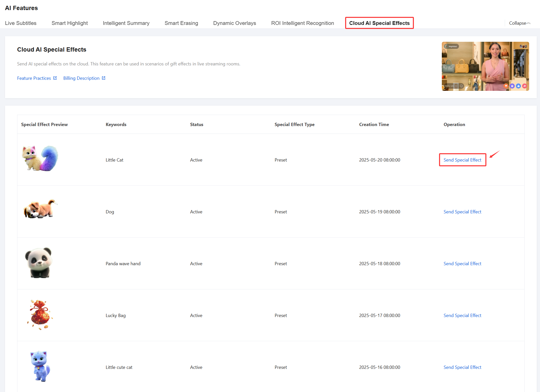Switch to ROI Intelligent Recognition tab
This screenshot has height=392, width=540.
point(302,23)
